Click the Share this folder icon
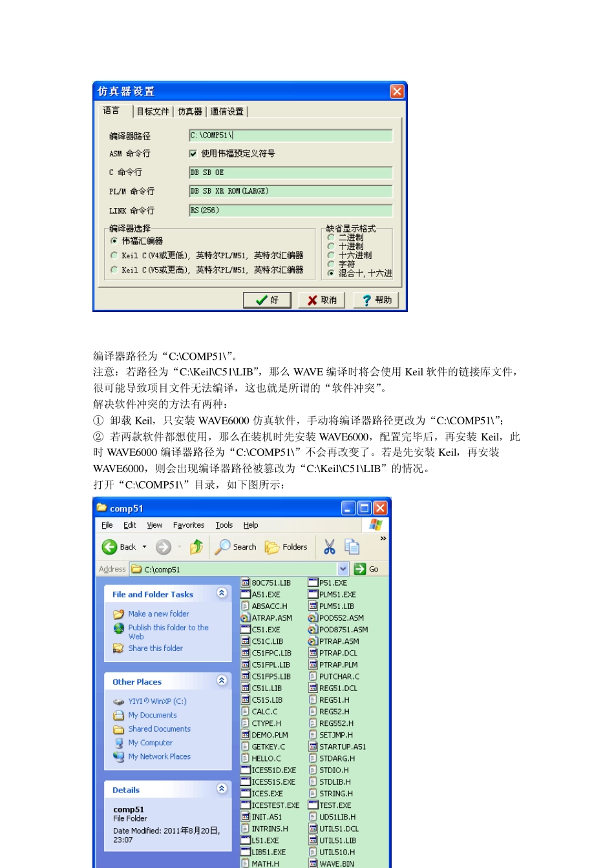 [x=118, y=648]
